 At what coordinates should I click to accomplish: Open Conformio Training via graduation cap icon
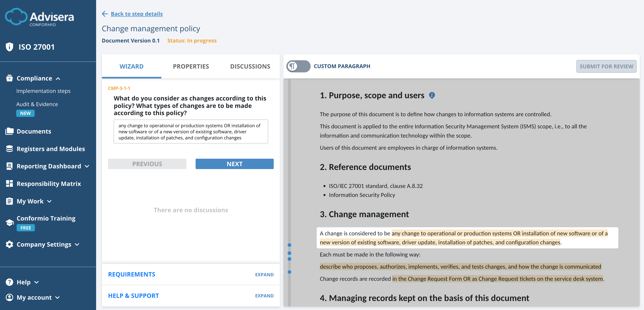[x=9, y=222]
